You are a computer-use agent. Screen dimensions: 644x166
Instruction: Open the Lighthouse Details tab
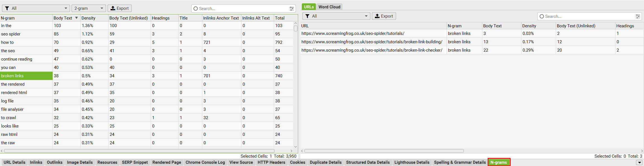coord(411,162)
